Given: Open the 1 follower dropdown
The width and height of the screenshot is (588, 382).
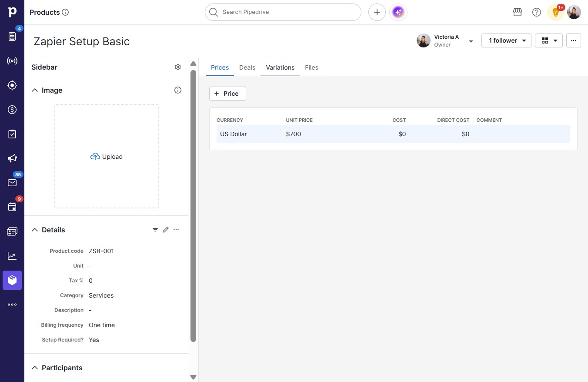Looking at the screenshot, I should (506, 40).
